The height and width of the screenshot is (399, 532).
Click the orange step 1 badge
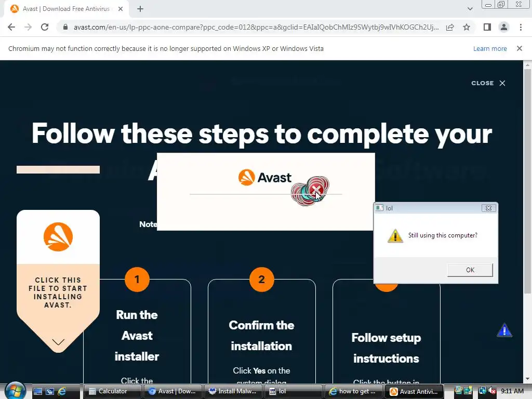click(x=137, y=280)
